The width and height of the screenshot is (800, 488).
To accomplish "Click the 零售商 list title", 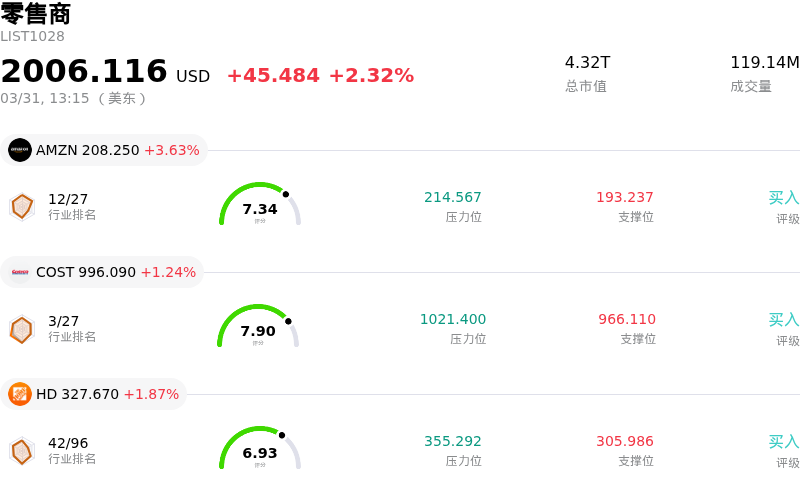I will click(x=36, y=14).
